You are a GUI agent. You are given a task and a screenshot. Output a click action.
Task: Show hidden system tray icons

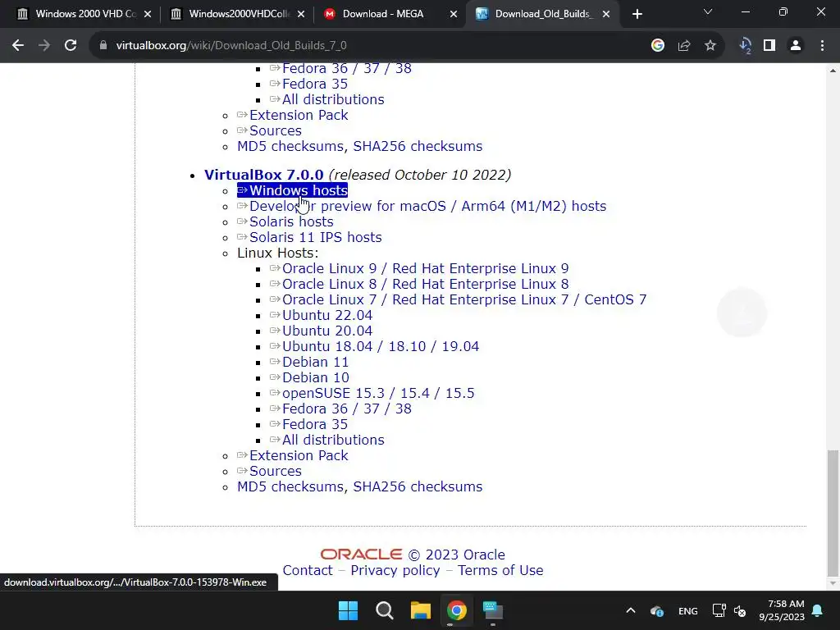(631, 610)
